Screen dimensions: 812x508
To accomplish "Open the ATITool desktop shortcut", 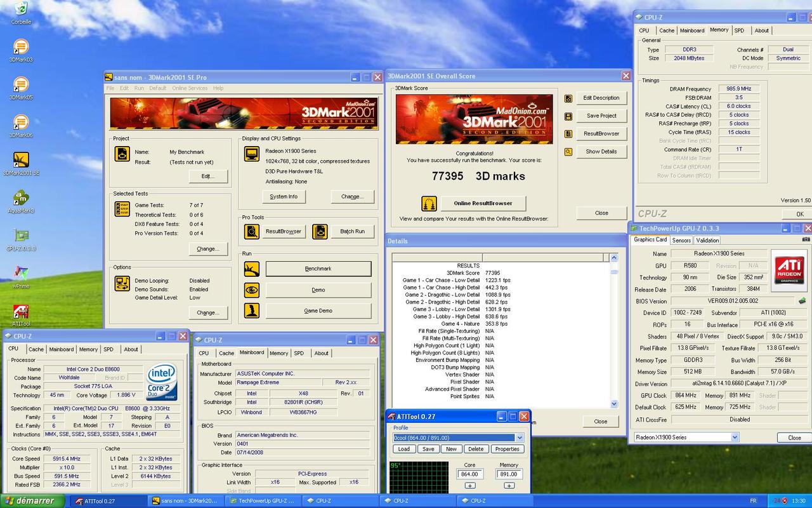I will pyautogui.click(x=21, y=311).
